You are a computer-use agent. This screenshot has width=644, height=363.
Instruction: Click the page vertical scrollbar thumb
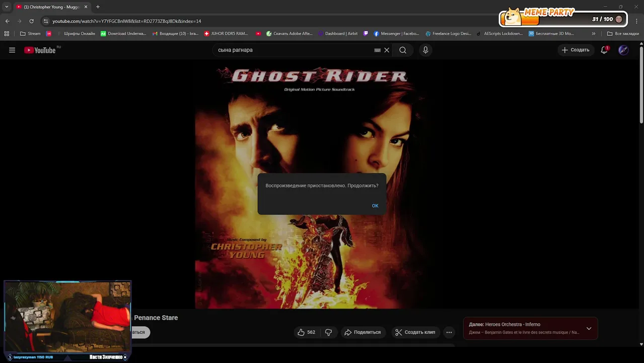641,86
